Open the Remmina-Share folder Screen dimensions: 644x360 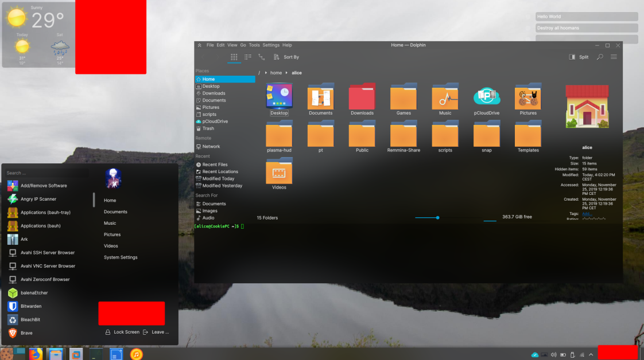404,136
